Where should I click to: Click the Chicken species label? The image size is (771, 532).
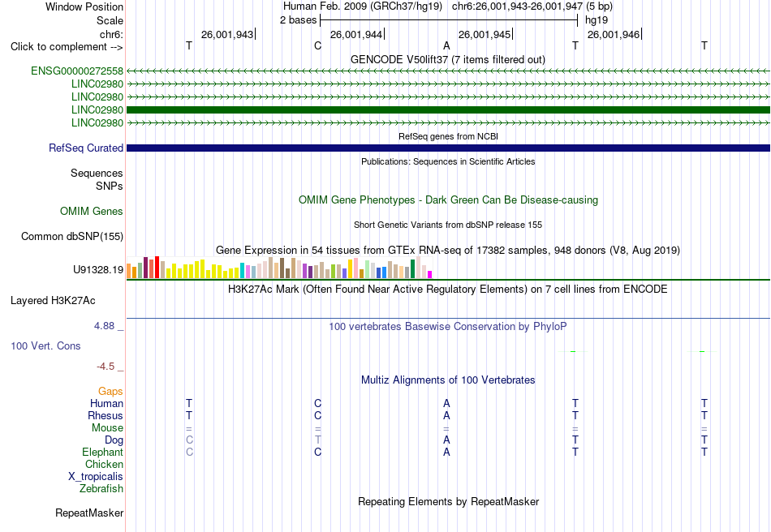tap(104, 464)
